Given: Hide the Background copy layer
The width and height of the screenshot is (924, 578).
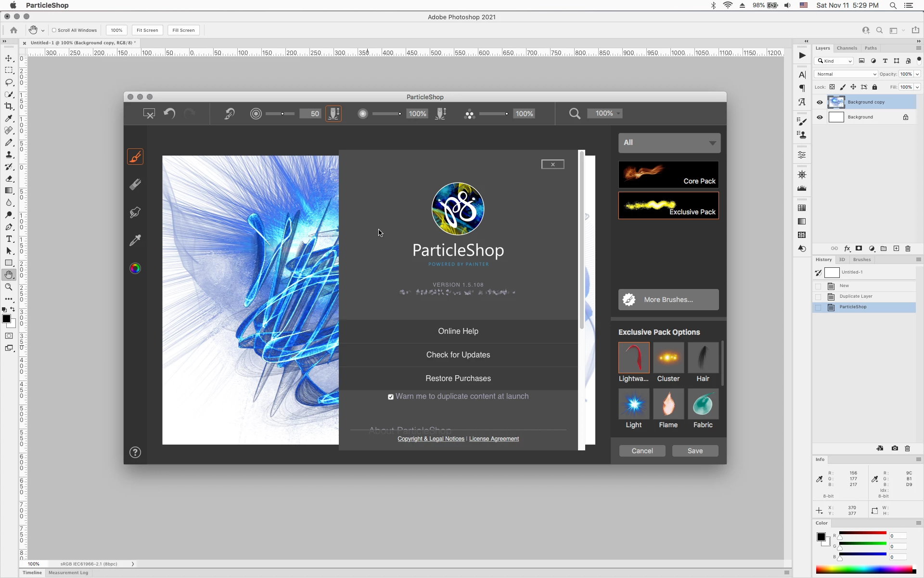Looking at the screenshot, I should pos(820,102).
